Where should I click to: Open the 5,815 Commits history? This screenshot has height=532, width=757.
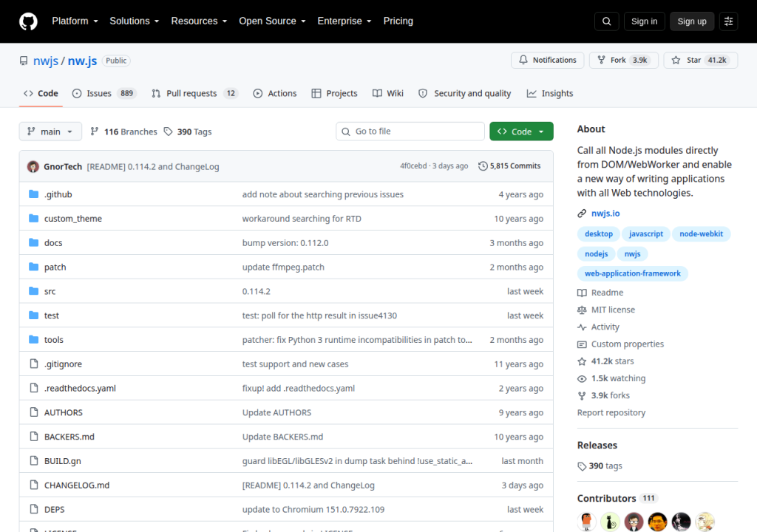click(x=509, y=166)
